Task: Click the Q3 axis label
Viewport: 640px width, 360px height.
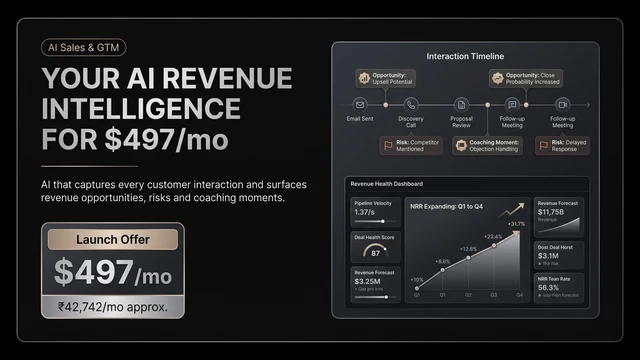Action: pos(494,295)
